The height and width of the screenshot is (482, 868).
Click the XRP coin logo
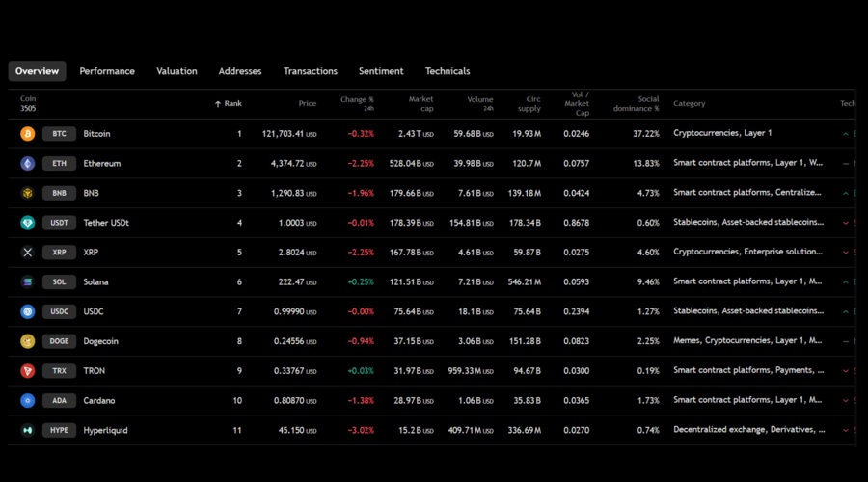(28, 253)
